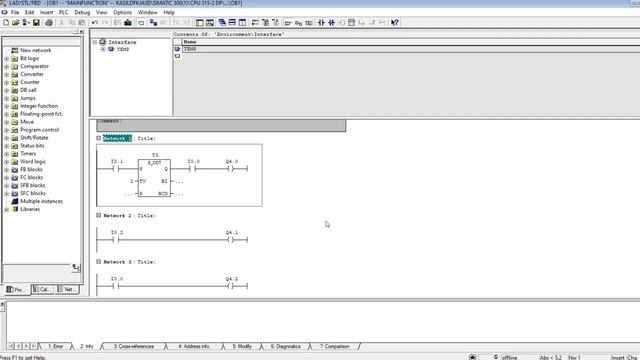
Task: Switch to the 1: Error tab
Action: tap(56, 346)
